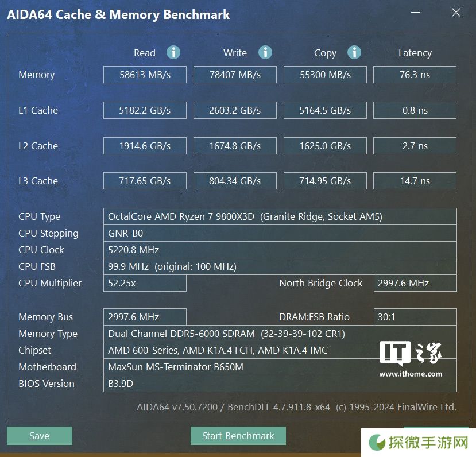
Task: Click the DRAM:FSB Ratio field 30:1
Action: click(415, 317)
